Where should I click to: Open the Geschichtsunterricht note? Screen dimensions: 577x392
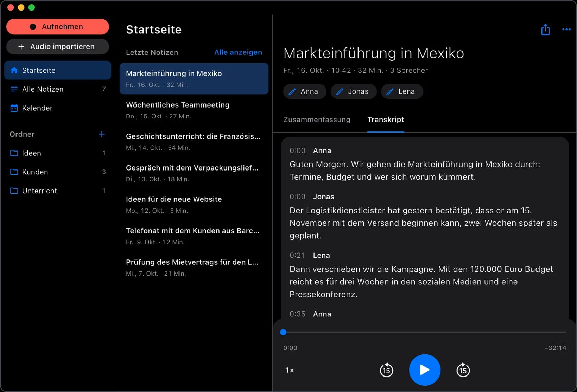pyautogui.click(x=194, y=142)
